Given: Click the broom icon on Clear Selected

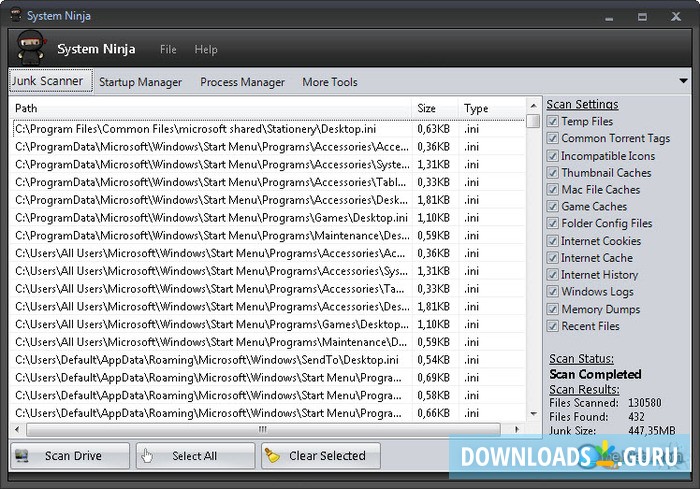Looking at the screenshot, I should tap(273, 456).
